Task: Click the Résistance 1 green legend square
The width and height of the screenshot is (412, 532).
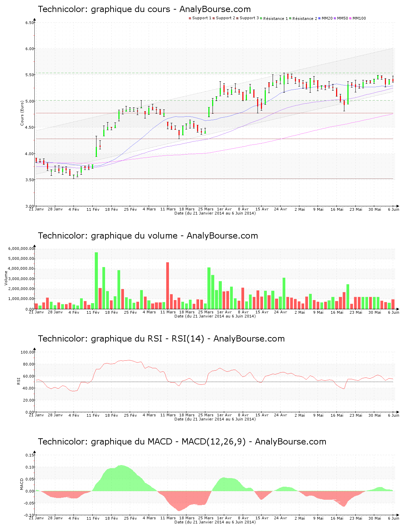Action: [x=261, y=18]
